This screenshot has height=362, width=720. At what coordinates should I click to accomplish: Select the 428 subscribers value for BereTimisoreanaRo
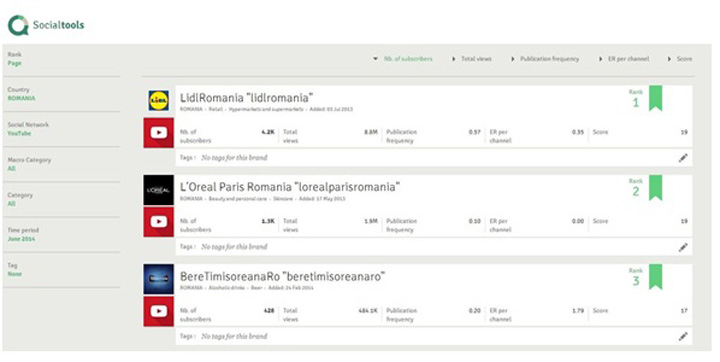click(269, 311)
